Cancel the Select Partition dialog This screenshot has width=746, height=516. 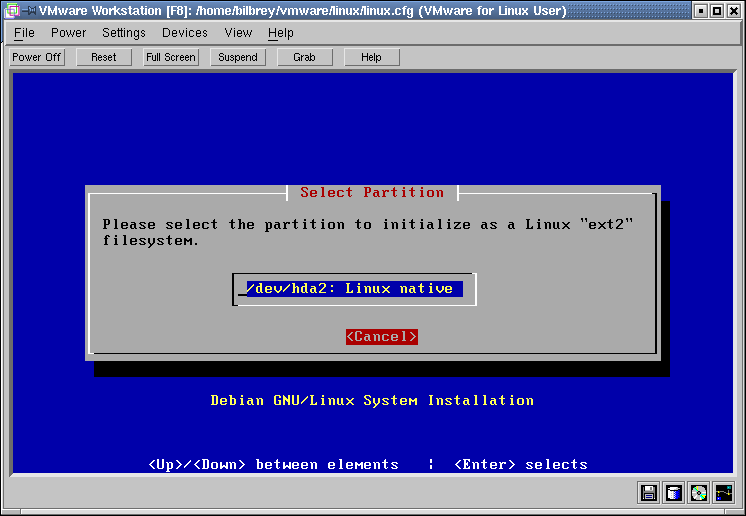click(x=381, y=337)
